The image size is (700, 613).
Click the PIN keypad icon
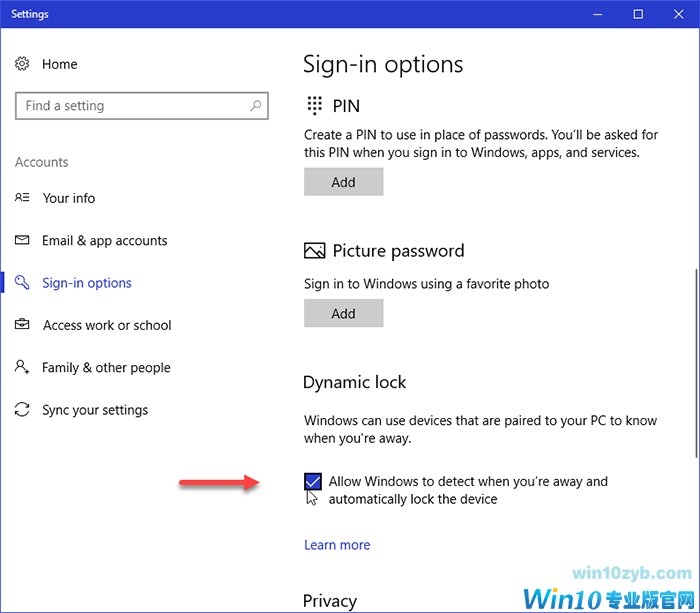pyautogui.click(x=315, y=106)
